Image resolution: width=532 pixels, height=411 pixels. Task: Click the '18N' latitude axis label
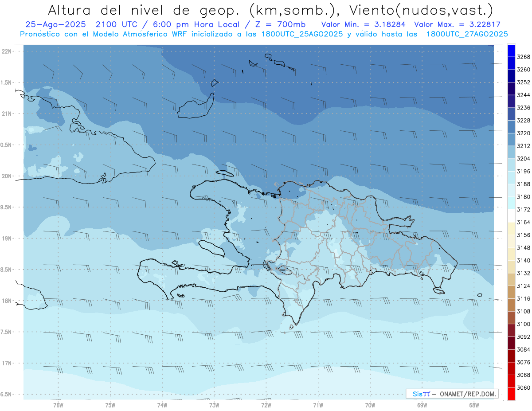pos(7,301)
